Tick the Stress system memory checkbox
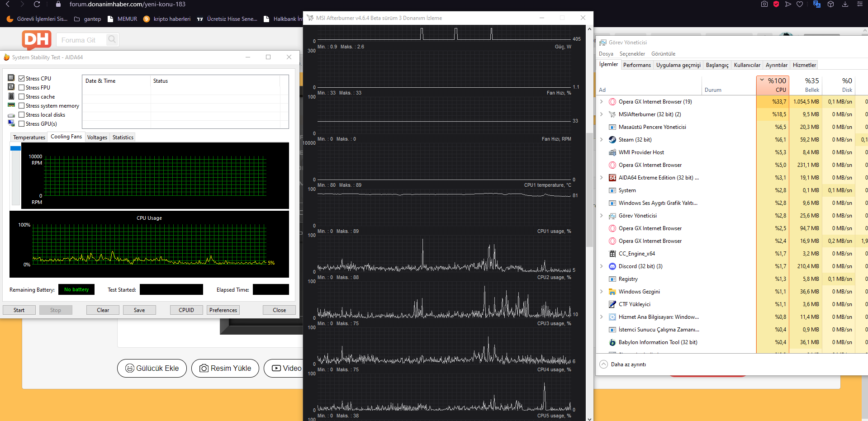The width and height of the screenshot is (868, 421). pyautogui.click(x=21, y=106)
